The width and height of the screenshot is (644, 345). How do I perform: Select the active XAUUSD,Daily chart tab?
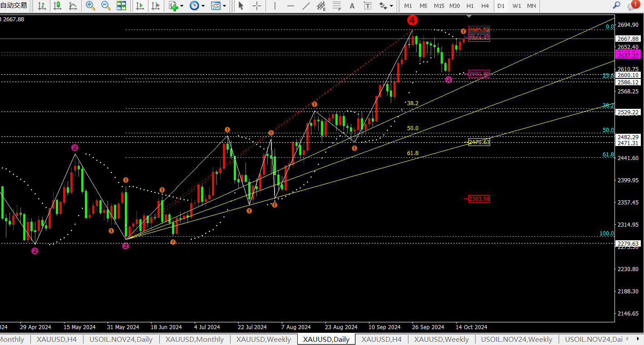coord(326,339)
